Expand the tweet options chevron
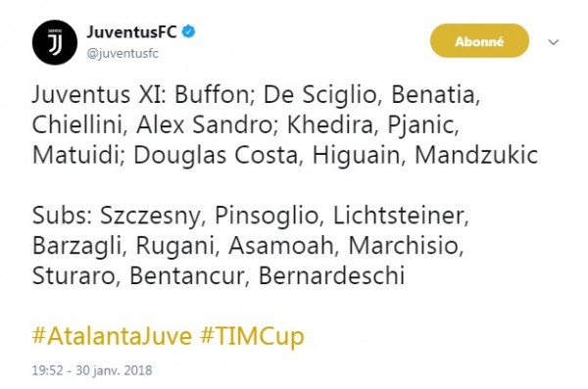This screenshot has height=389, width=588. point(554,41)
